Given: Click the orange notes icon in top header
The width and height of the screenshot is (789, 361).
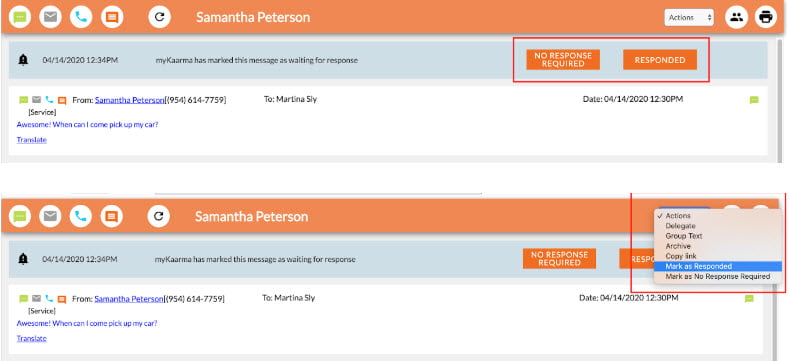Looking at the screenshot, I should click(x=112, y=17).
